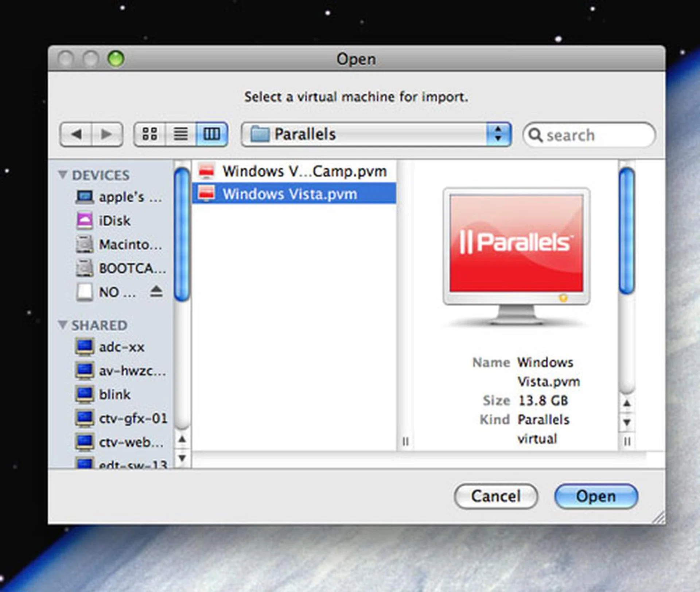Eject the NO NAME volume

pyautogui.click(x=156, y=292)
